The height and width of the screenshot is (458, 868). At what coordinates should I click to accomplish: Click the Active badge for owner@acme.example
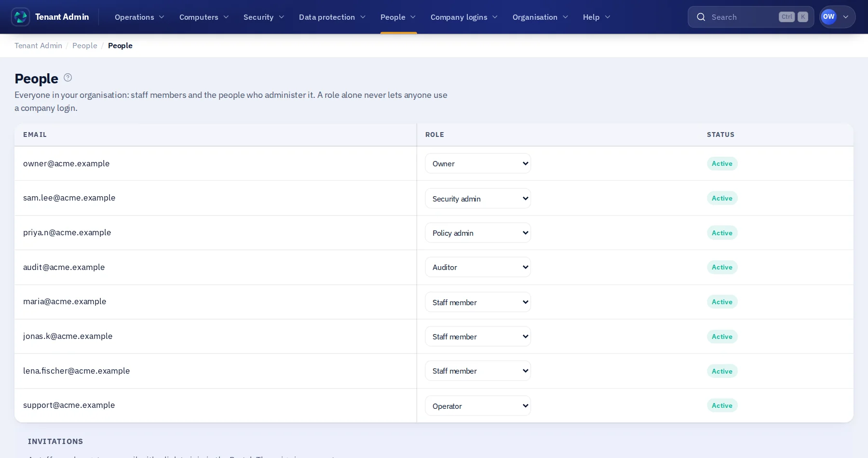(722, 163)
